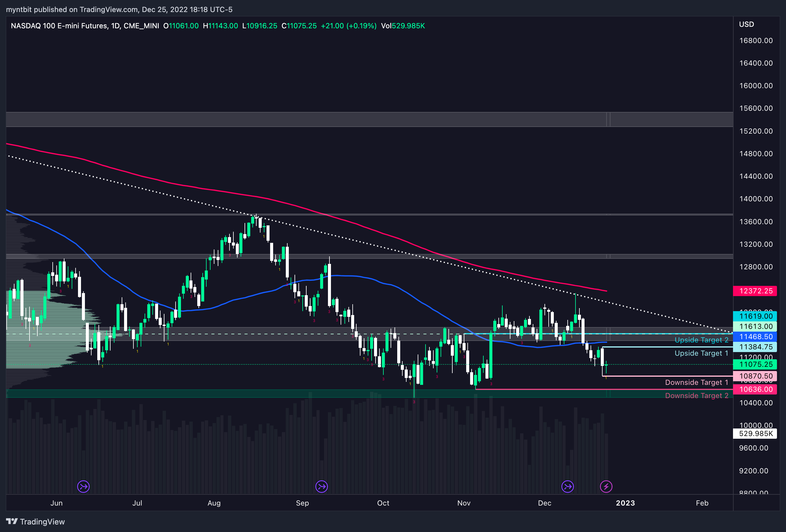Screen dimensions: 786x532
Task: Select the blue 11468.50 price tag
Action: click(x=756, y=337)
